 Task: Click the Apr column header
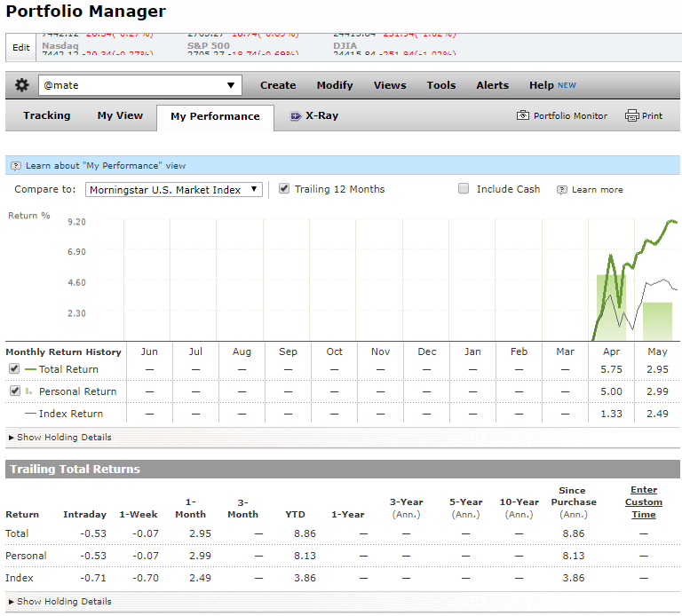(611, 351)
